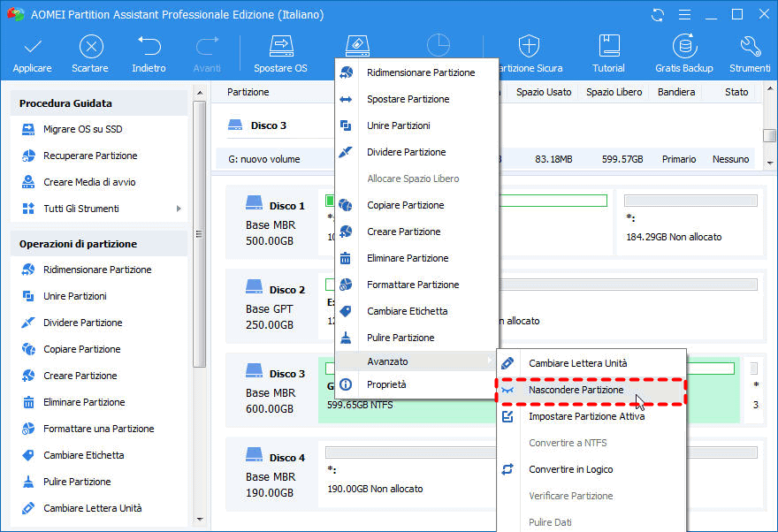778x532 pixels.
Task: Click the Spazio Usato column header
Action: tap(544, 92)
